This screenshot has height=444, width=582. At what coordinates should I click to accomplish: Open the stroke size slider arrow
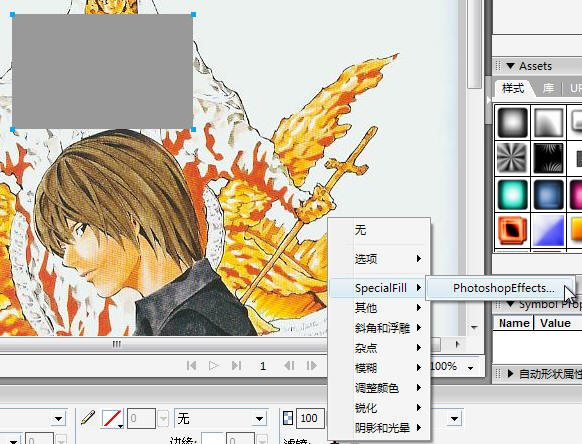click(x=163, y=419)
